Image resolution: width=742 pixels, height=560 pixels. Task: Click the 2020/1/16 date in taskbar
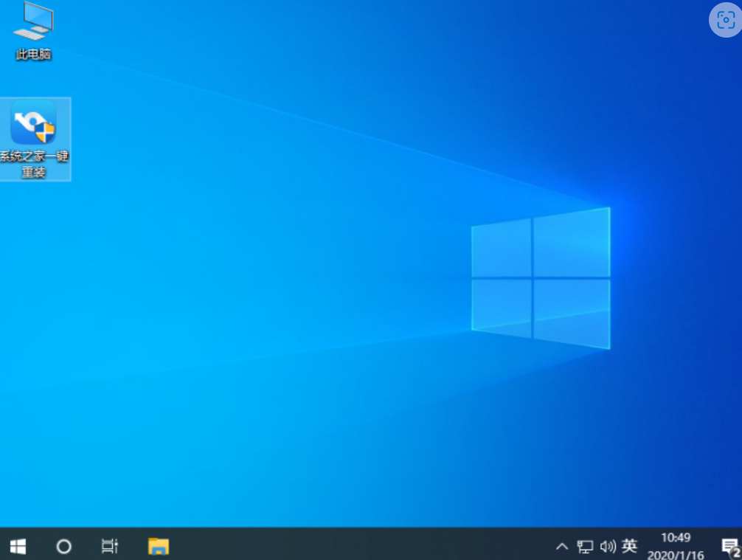tap(675, 555)
